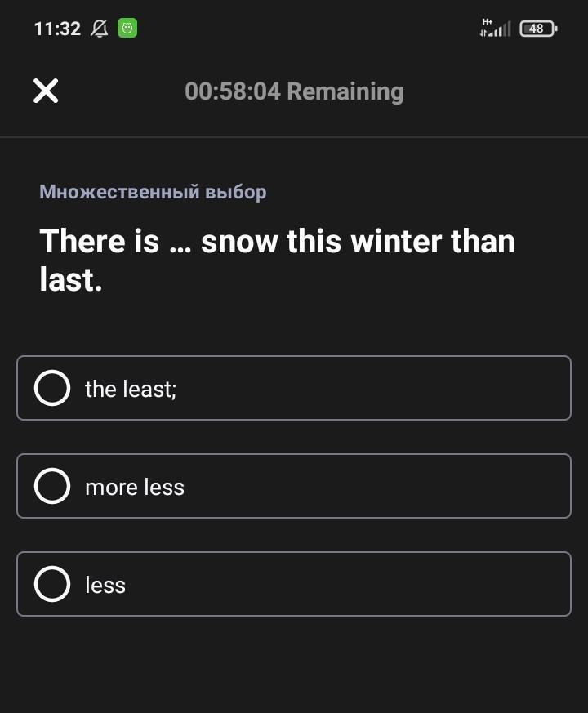The width and height of the screenshot is (588, 713).
Task: Choose the answer text "the least;"
Action: (x=131, y=390)
